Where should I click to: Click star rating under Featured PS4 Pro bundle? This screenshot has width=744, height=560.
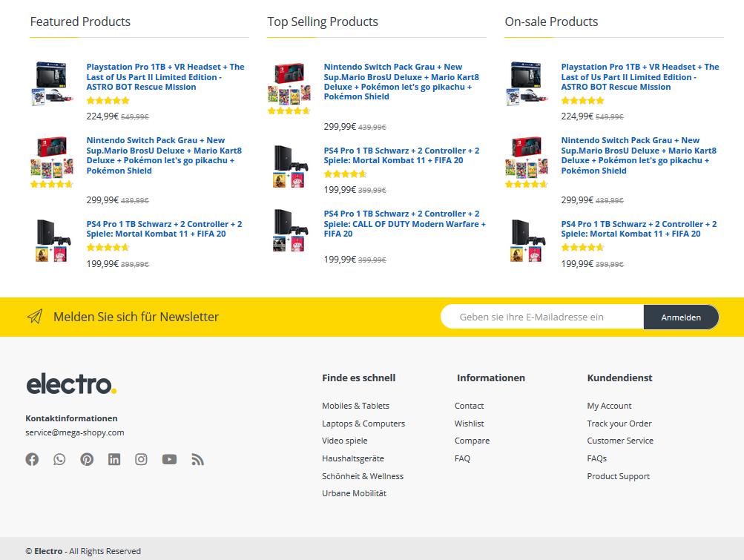click(108, 247)
